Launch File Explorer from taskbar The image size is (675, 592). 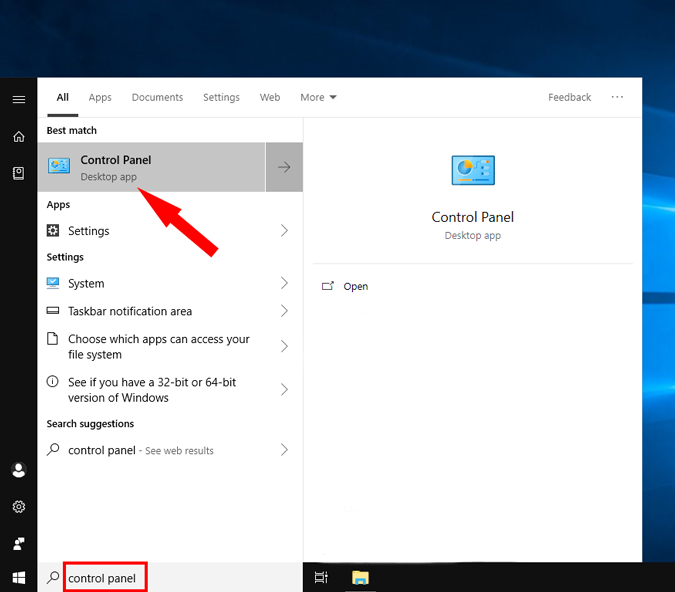360,577
